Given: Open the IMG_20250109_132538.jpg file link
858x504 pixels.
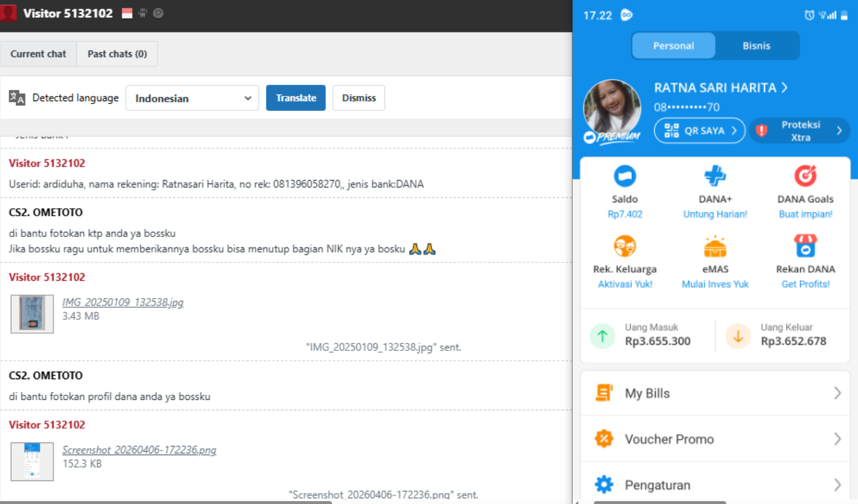Looking at the screenshot, I should [123, 302].
